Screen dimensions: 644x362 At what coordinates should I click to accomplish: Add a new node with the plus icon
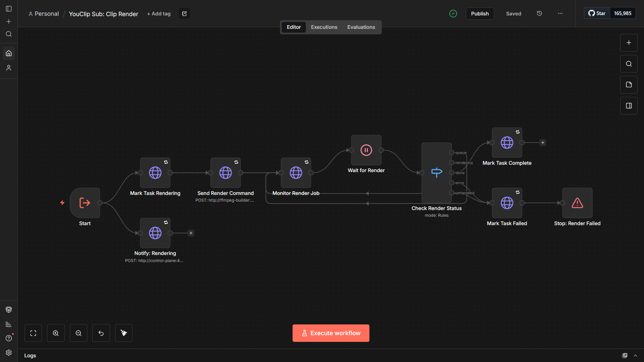(629, 43)
